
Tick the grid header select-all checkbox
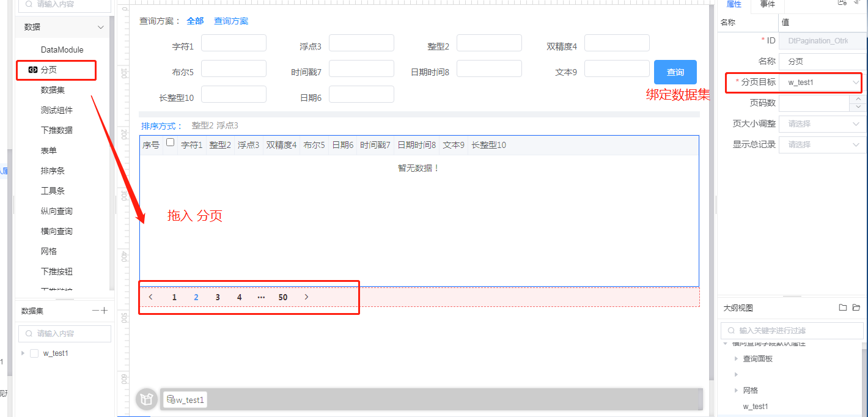pyautogui.click(x=171, y=142)
